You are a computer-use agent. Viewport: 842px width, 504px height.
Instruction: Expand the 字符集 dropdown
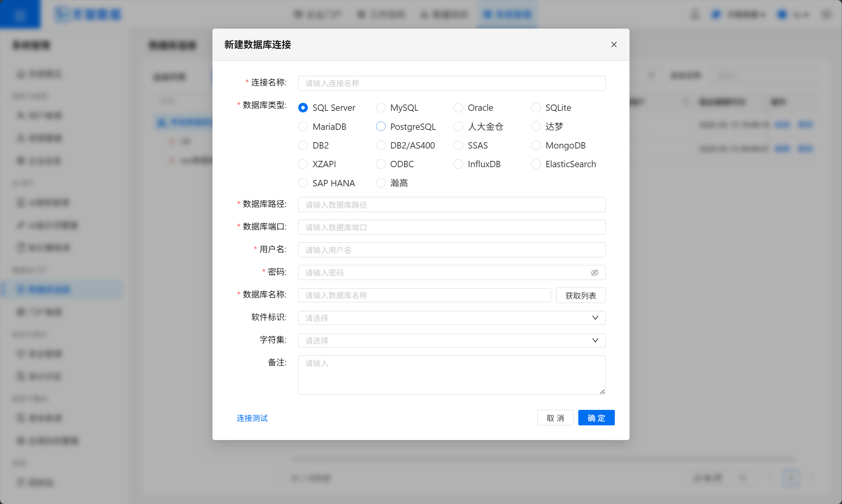[452, 341]
